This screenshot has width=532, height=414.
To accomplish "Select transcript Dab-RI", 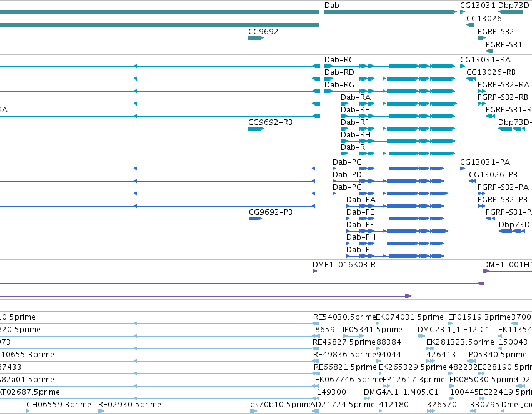I will coord(398,154).
